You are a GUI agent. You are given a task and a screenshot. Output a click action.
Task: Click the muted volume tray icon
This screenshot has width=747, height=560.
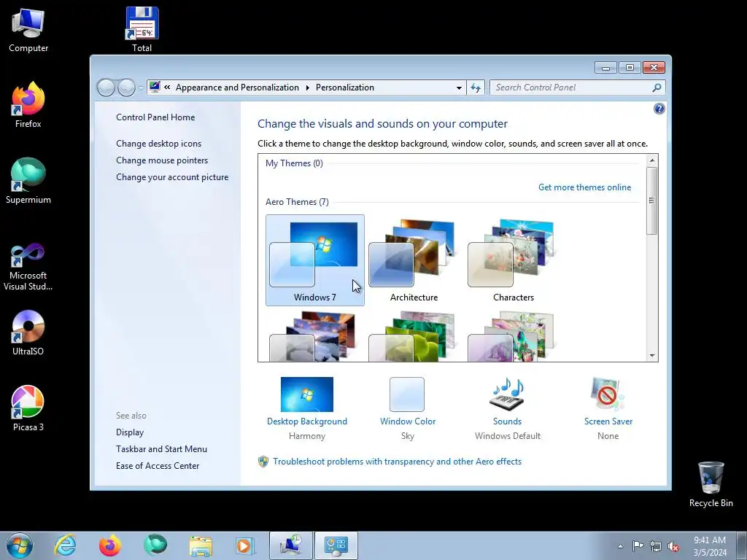(673, 546)
